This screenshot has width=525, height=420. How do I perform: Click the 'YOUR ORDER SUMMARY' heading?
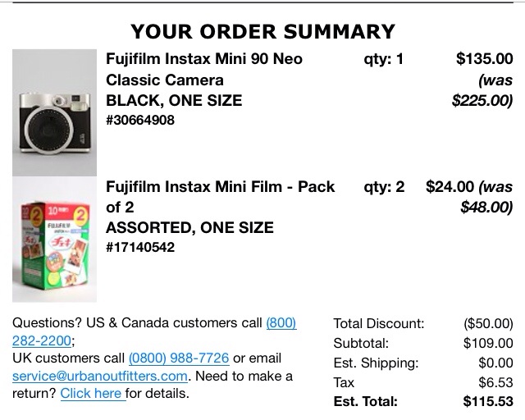pos(262,32)
